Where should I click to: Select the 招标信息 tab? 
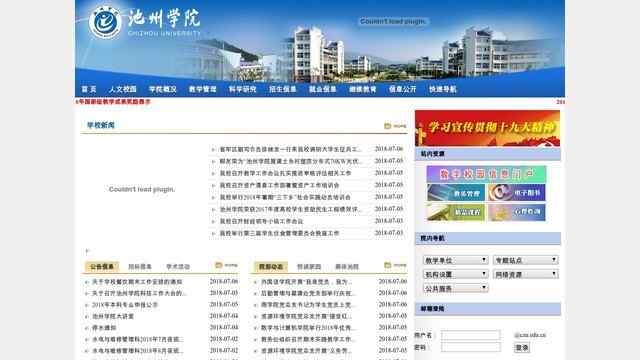140,267
